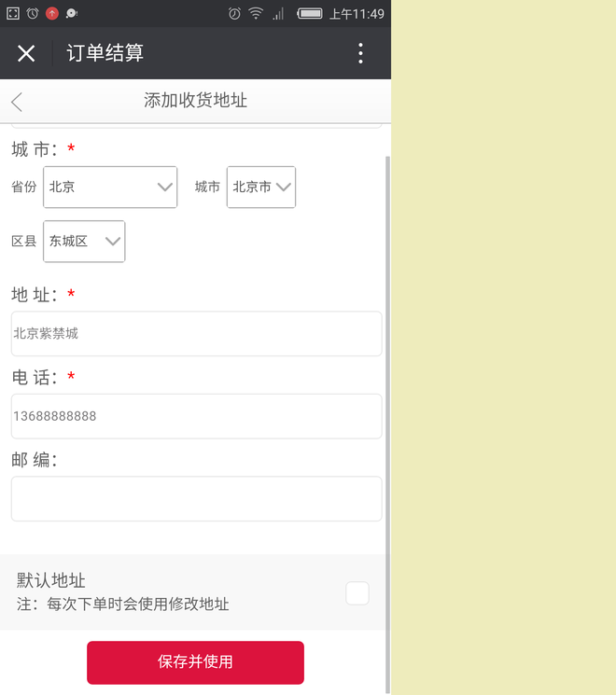Tap the 区县 label
The image size is (616, 695).
pos(24,241)
